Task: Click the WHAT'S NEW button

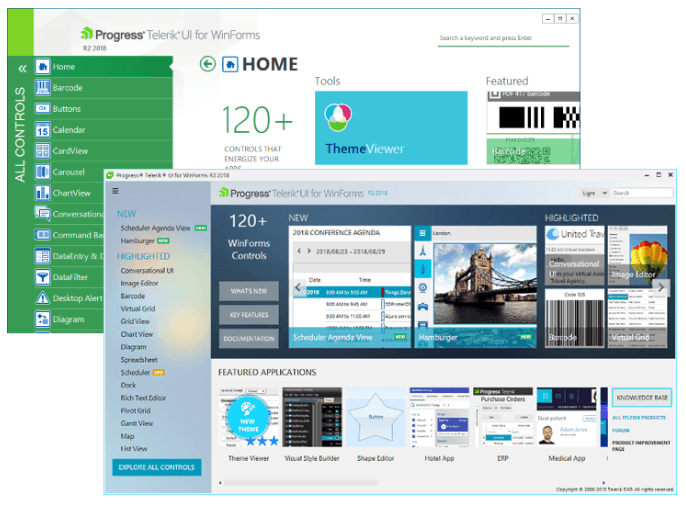Action: click(248, 291)
